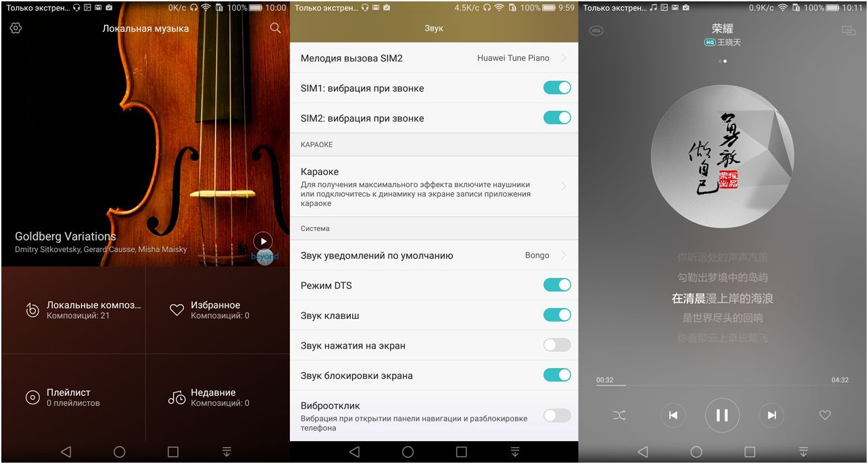
Task: Open the output device icon near 荣耀 title
Action: [x=847, y=28]
